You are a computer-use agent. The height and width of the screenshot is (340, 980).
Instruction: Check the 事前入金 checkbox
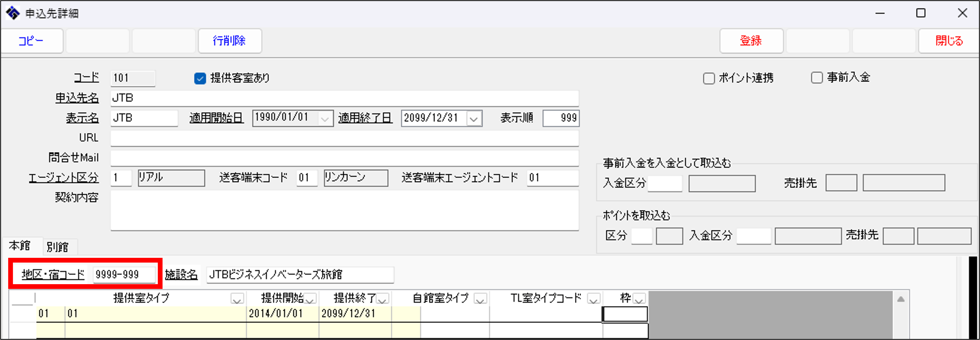(817, 78)
